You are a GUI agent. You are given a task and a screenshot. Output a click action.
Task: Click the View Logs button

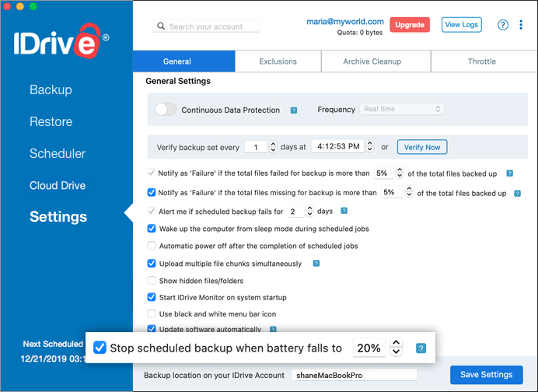pos(462,25)
